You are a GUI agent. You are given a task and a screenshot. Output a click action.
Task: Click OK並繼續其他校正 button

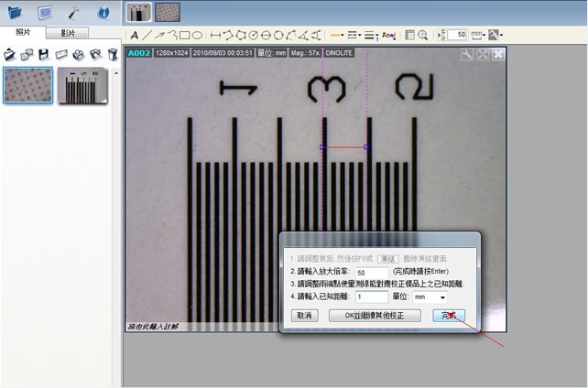tap(376, 316)
